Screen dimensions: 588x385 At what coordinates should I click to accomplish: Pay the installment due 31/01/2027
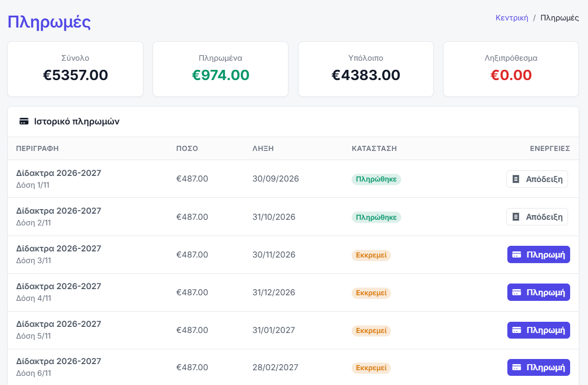pyautogui.click(x=538, y=330)
